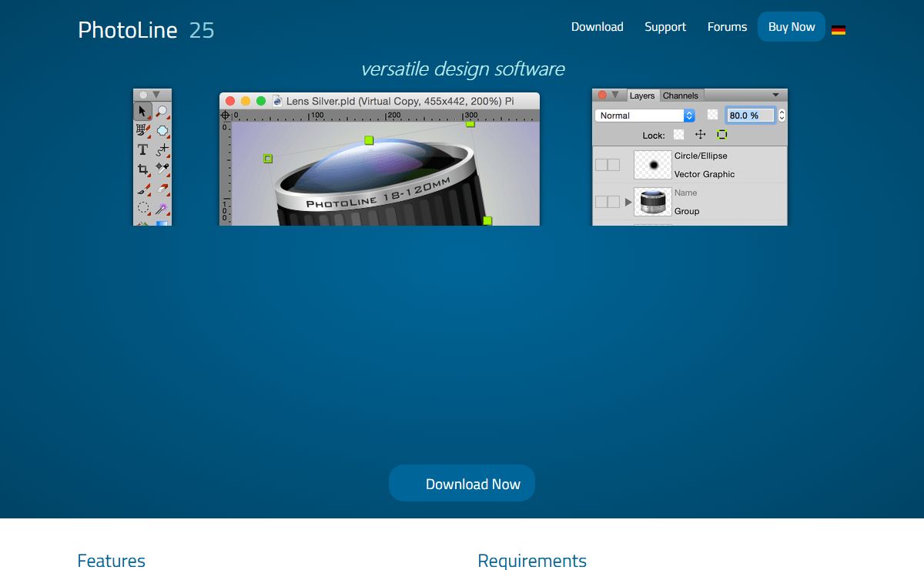Image resolution: width=924 pixels, height=570 pixels.
Task: Toggle leftmost box of the Group layer
Action: 601,202
